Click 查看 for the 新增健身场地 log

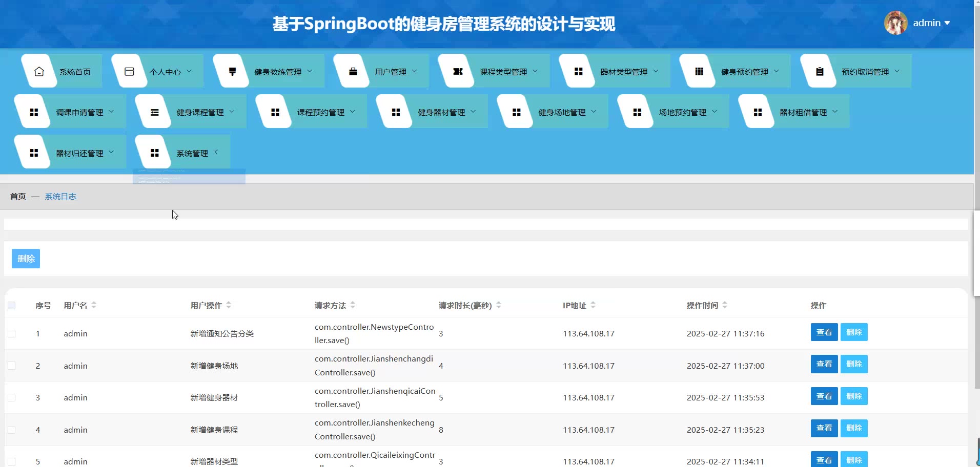click(824, 364)
